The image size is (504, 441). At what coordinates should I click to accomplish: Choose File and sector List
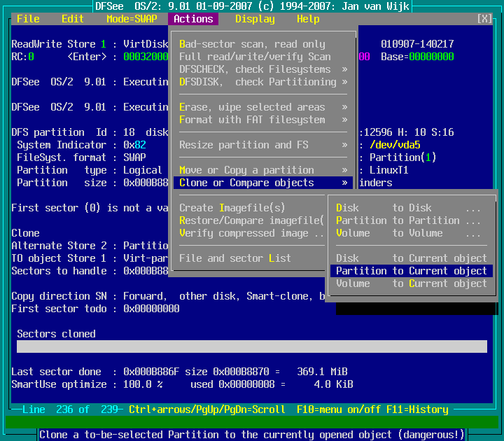click(x=235, y=258)
